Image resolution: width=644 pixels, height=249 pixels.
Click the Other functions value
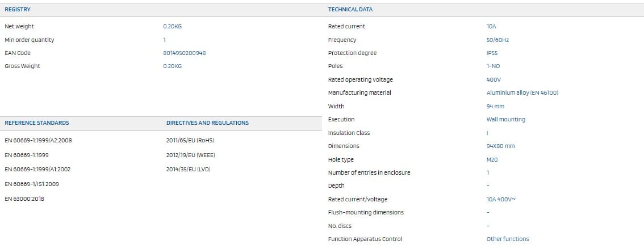[507, 239]
